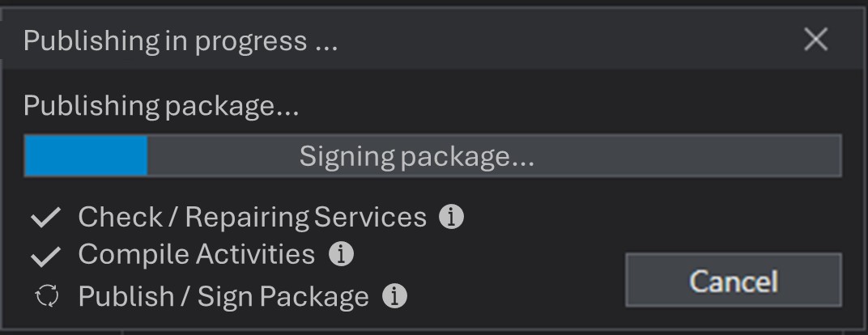This screenshot has width=868, height=335.
Task: Click background window strip below the dialog
Action: pos(486,332)
